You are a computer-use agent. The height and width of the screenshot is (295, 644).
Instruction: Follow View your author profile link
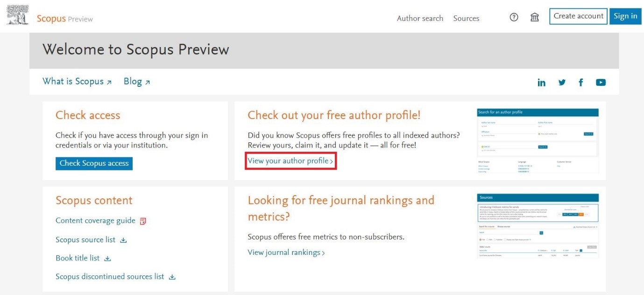[290, 161]
